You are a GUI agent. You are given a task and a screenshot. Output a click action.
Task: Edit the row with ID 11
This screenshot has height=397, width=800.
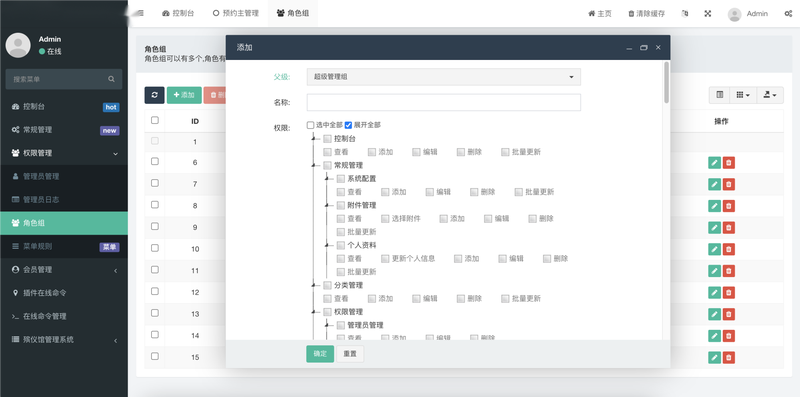714,270
